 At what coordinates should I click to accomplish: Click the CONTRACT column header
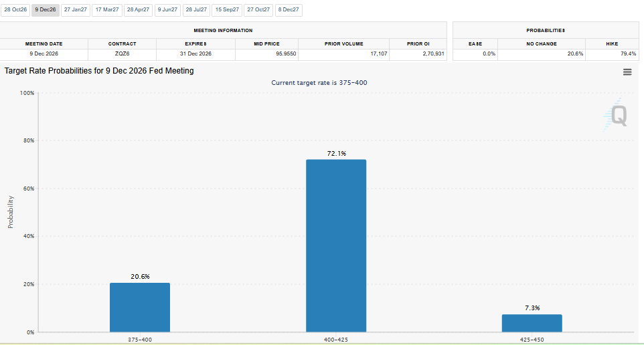pos(122,44)
